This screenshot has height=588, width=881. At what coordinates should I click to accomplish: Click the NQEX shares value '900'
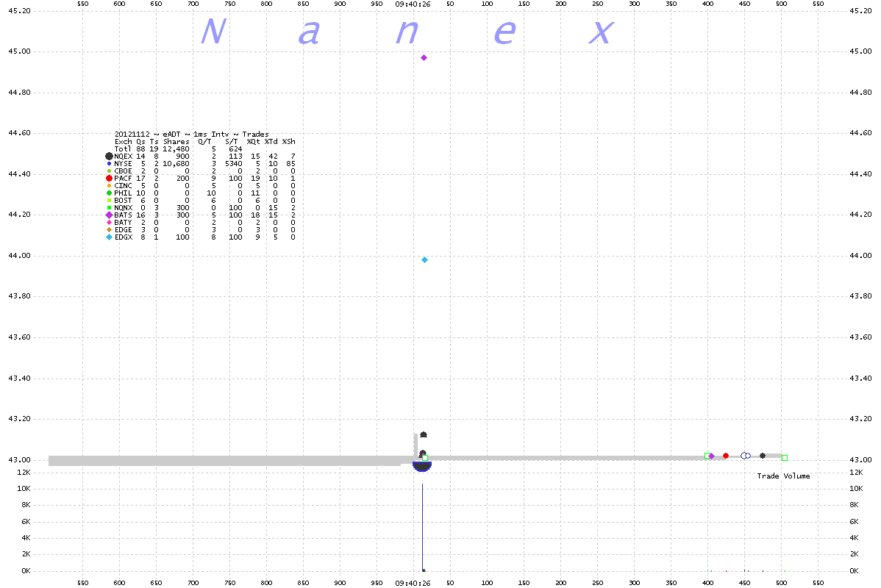pyautogui.click(x=183, y=156)
